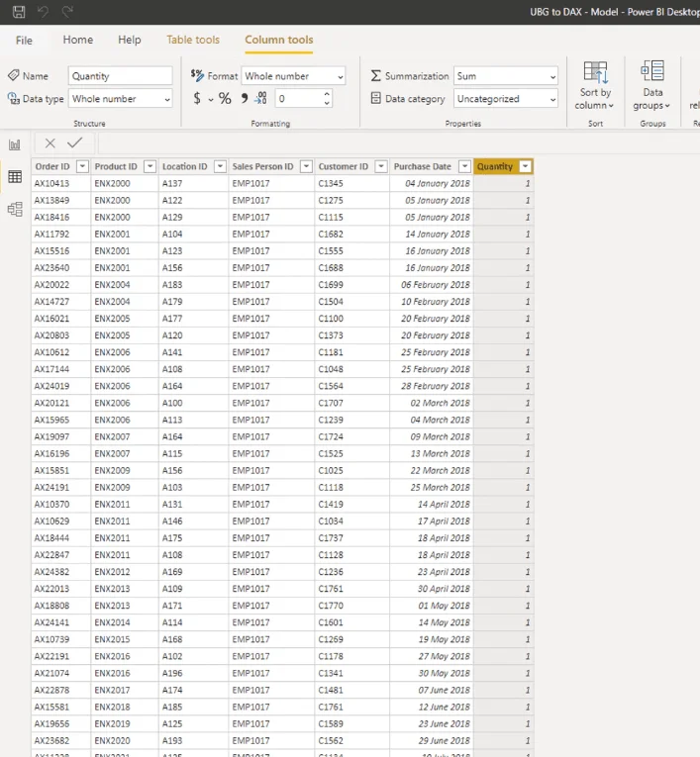This screenshot has height=757, width=700.
Task: Increase decimal places with up arrow
Action: coord(327,94)
